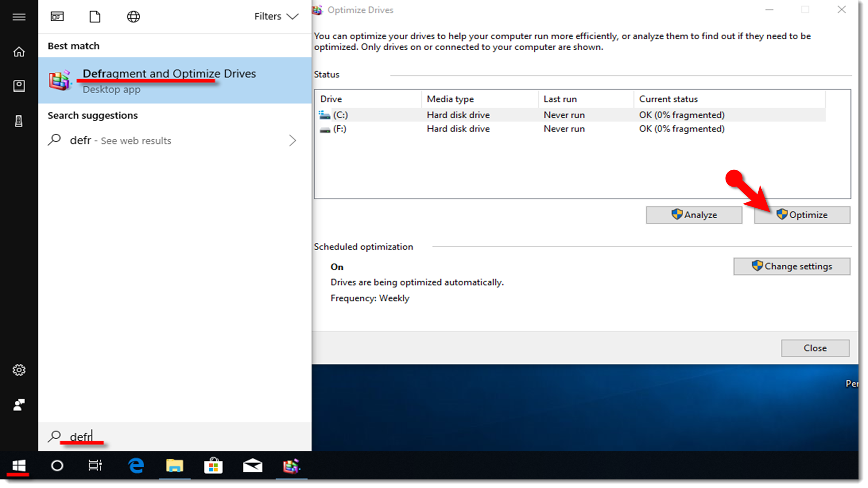Click F: drive 'Never run' cell
The width and height of the screenshot is (868, 488).
point(564,129)
